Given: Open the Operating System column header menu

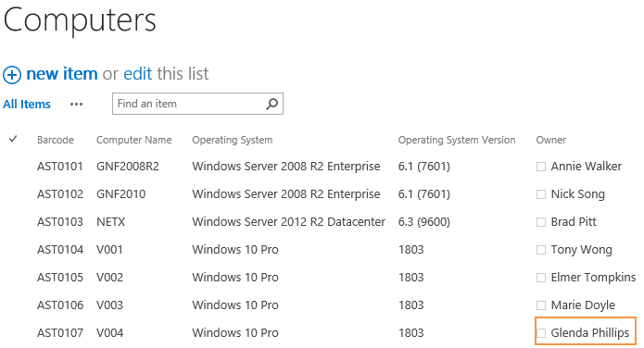Looking at the screenshot, I should point(232,140).
